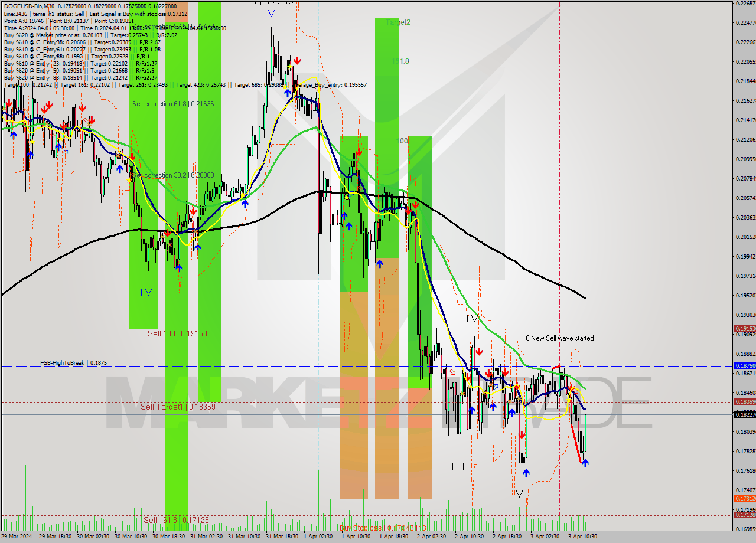Select the red 0.17128 price tag on axis

(744, 515)
